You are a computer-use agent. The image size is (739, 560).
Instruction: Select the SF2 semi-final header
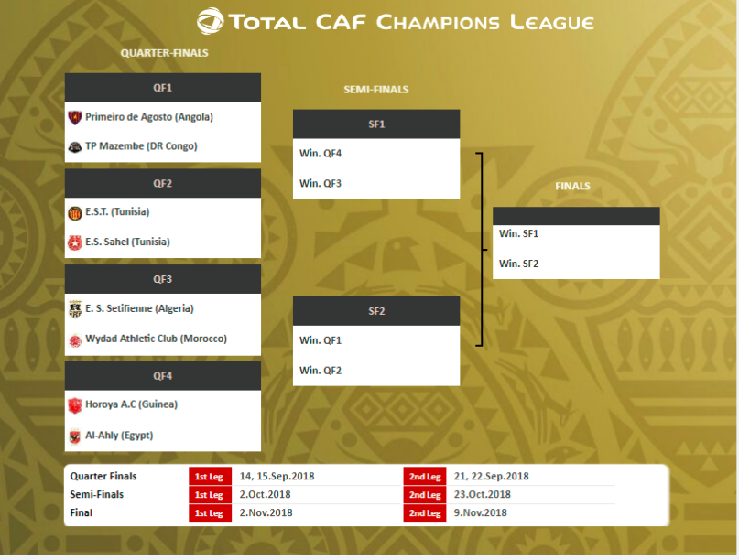tap(376, 311)
